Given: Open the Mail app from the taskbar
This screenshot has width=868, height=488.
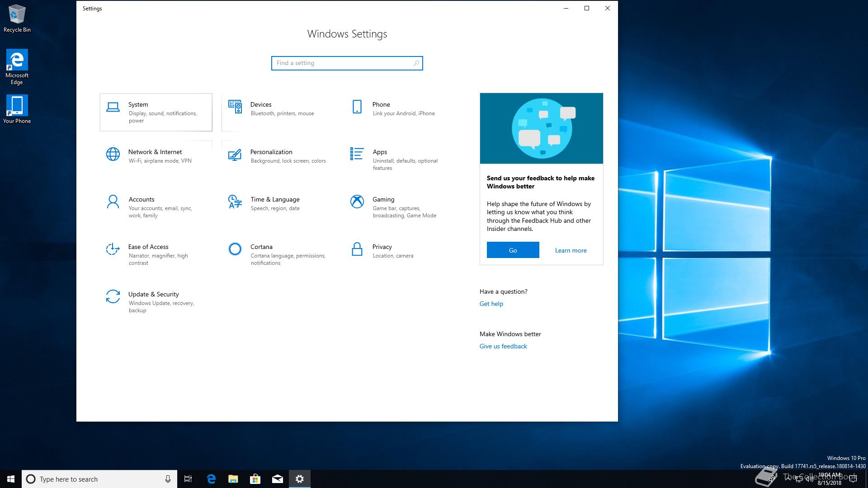Looking at the screenshot, I should point(278,479).
